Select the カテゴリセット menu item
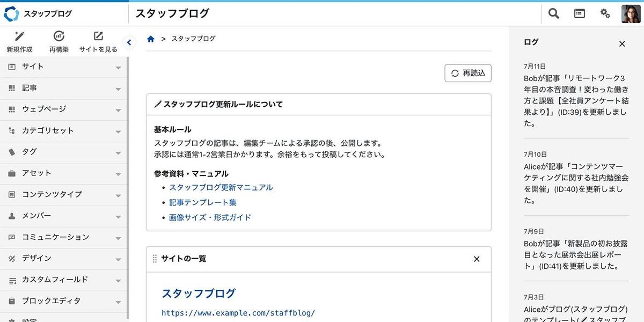 point(48,130)
